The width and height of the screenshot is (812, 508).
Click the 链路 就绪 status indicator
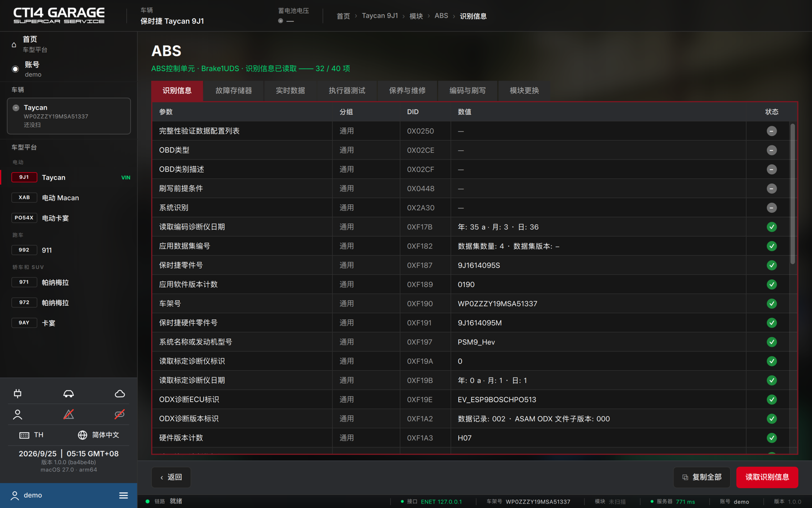(x=164, y=501)
